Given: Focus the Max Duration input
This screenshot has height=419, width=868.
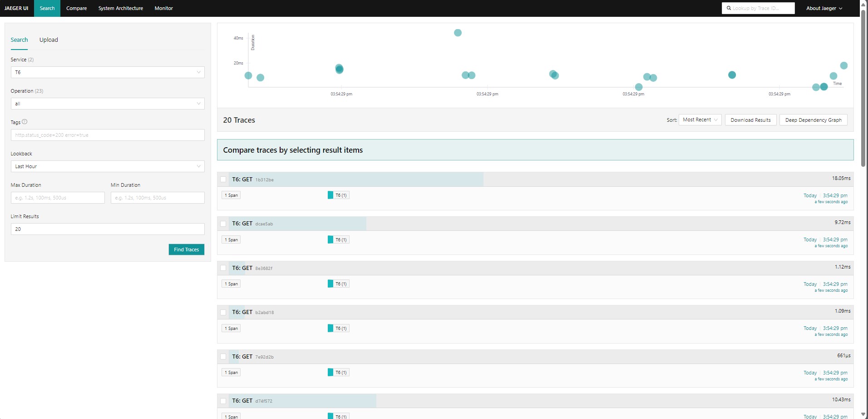Looking at the screenshot, I should point(58,198).
